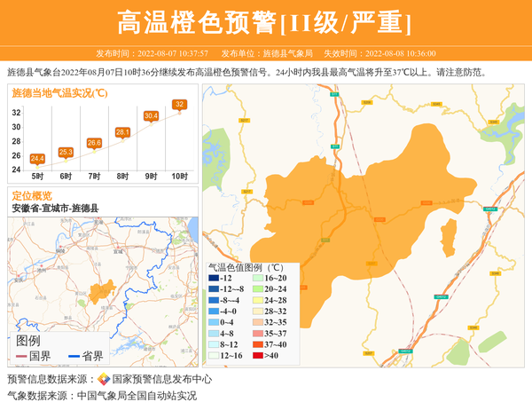Select the 30.4 data label at 9时
532x418 pixels.
tap(151, 116)
